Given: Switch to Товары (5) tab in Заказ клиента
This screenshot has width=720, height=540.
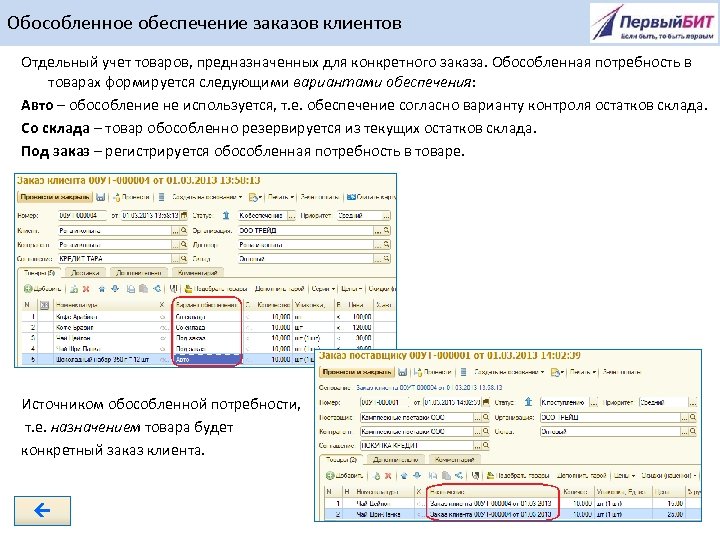Looking at the screenshot, I should pos(39,273).
